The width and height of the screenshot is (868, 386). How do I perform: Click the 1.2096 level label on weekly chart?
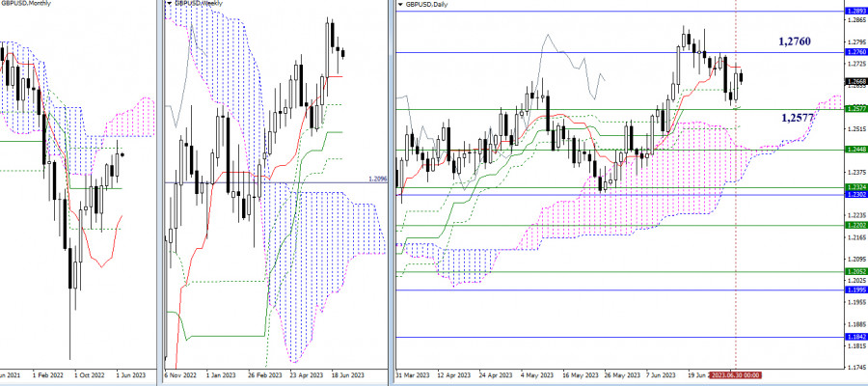(x=379, y=179)
